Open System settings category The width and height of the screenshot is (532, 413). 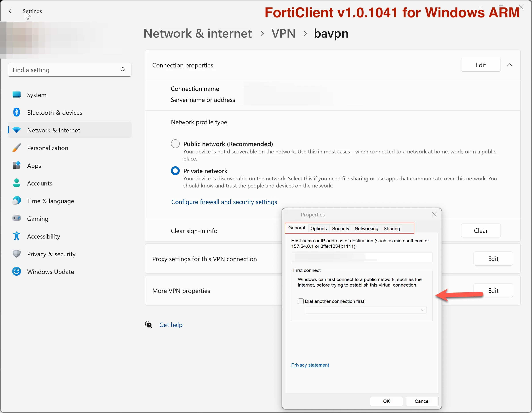[70, 95]
